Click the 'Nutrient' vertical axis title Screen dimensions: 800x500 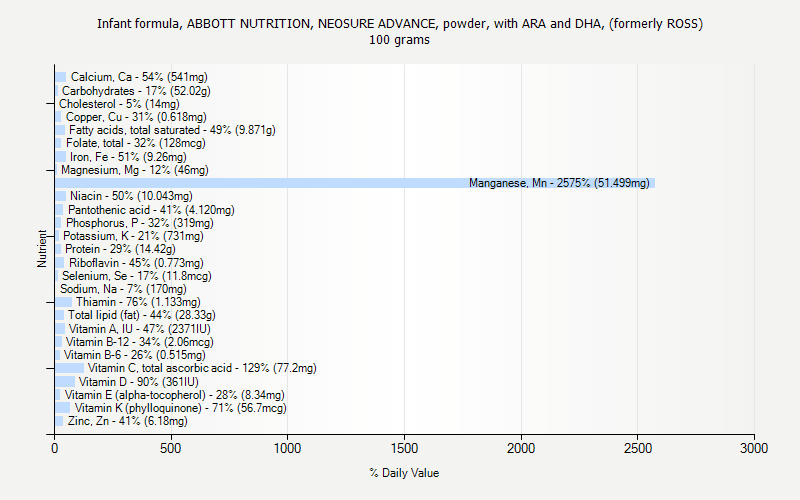click(x=42, y=248)
